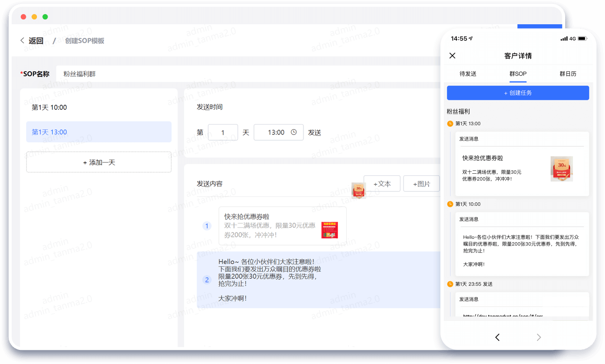Image resolution: width=605 pixels, height=364 pixels.
Task: Click the back arrow beside 返回
Action: click(22, 40)
